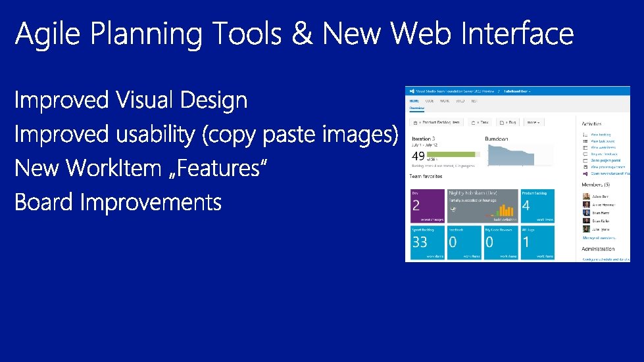Open the Sprint Backlog tile showing 33
The width and height of the screenshot is (644, 362).
[428, 242]
